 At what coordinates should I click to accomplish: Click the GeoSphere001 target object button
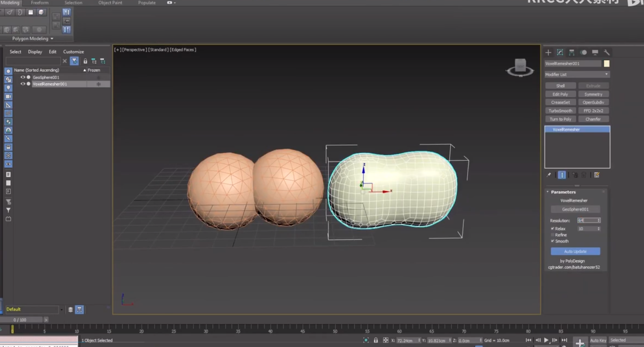(x=575, y=209)
